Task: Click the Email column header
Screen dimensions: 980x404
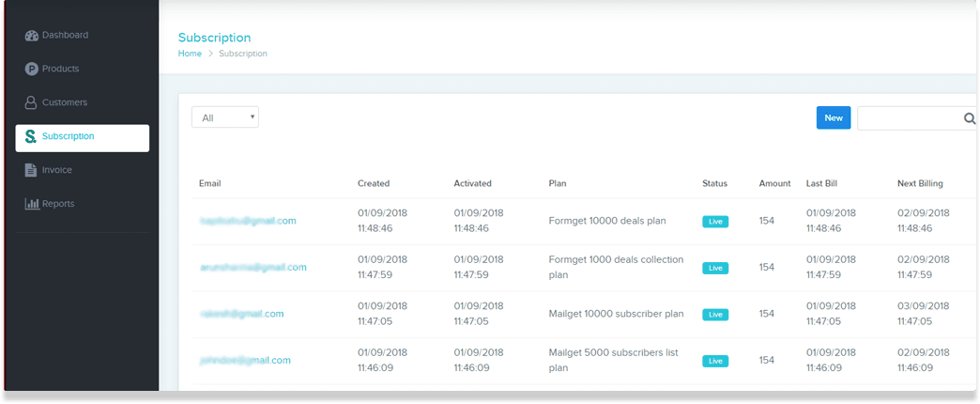Action: tap(209, 183)
